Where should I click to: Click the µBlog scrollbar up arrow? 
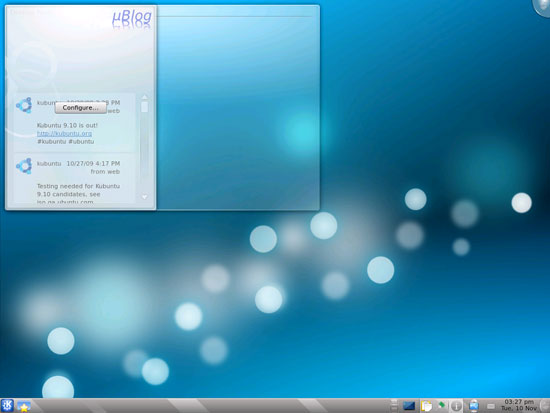(145, 97)
